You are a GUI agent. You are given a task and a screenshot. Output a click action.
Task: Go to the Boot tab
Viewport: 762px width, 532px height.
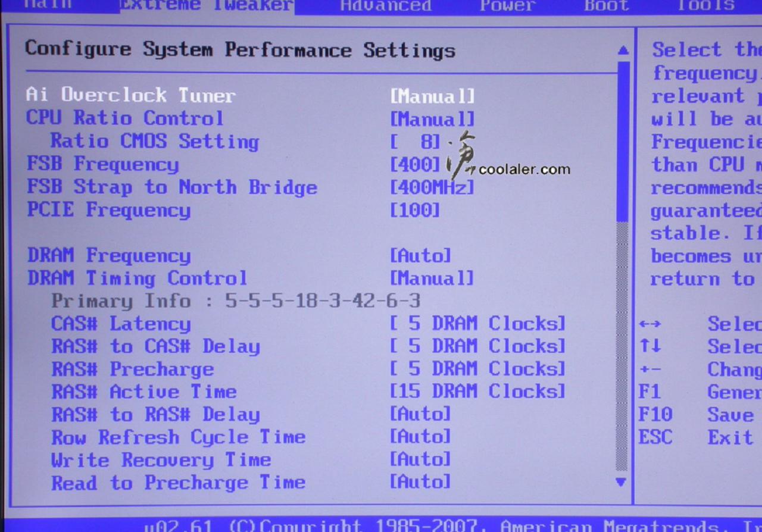[607, 5]
